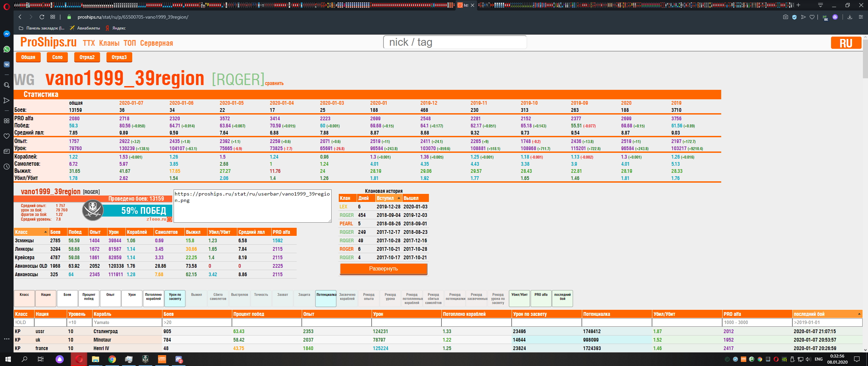
Task: Click the RU region button
Action: coord(846,43)
